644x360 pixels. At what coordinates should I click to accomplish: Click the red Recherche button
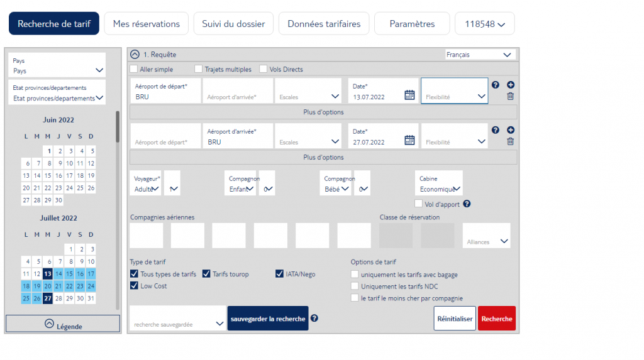[x=496, y=319]
